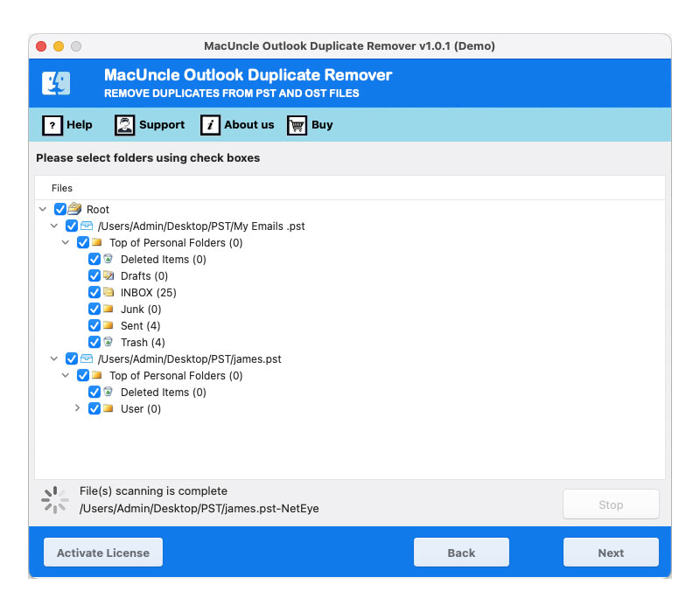The width and height of the screenshot is (700, 612).
Task: Select the /Users/Admin/Desktop/PST/james.pst path label
Action: point(190,359)
